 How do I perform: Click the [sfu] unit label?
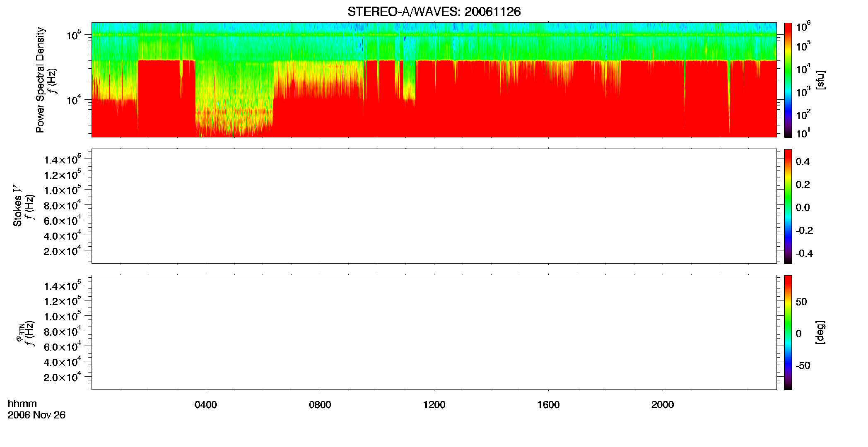click(x=820, y=80)
